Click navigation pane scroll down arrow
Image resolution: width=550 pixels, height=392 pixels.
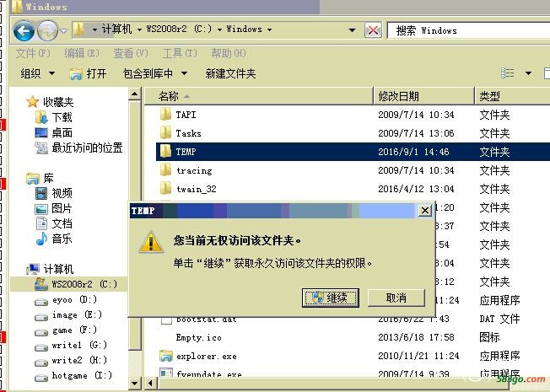coord(135,383)
